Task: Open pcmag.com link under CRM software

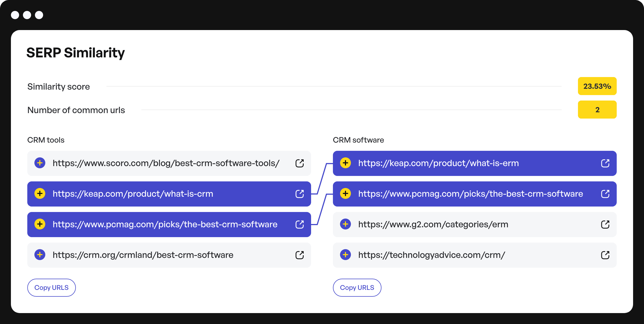Action: click(605, 194)
